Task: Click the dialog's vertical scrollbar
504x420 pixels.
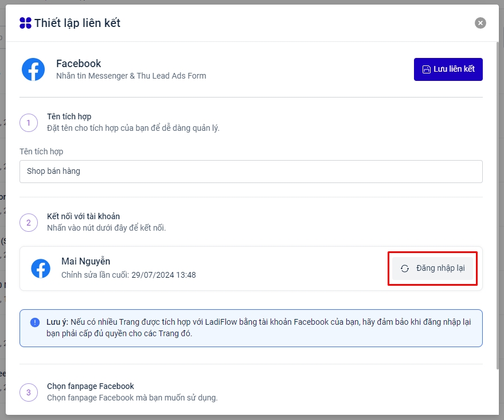Action: pyautogui.click(x=497, y=201)
